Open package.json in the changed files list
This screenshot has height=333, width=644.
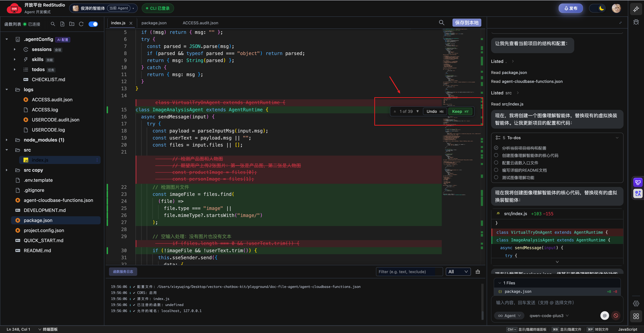coord(557,291)
